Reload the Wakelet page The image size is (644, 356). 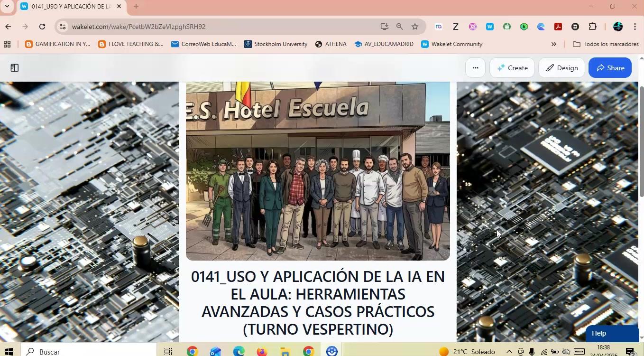point(42,27)
